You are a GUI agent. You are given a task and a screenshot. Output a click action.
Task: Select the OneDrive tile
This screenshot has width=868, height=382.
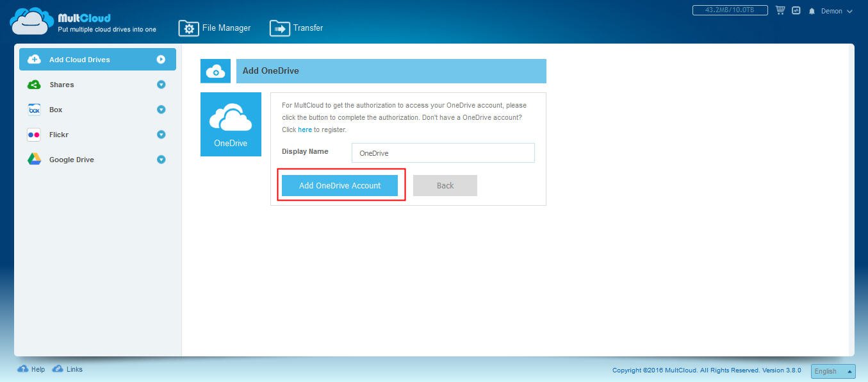click(x=231, y=124)
